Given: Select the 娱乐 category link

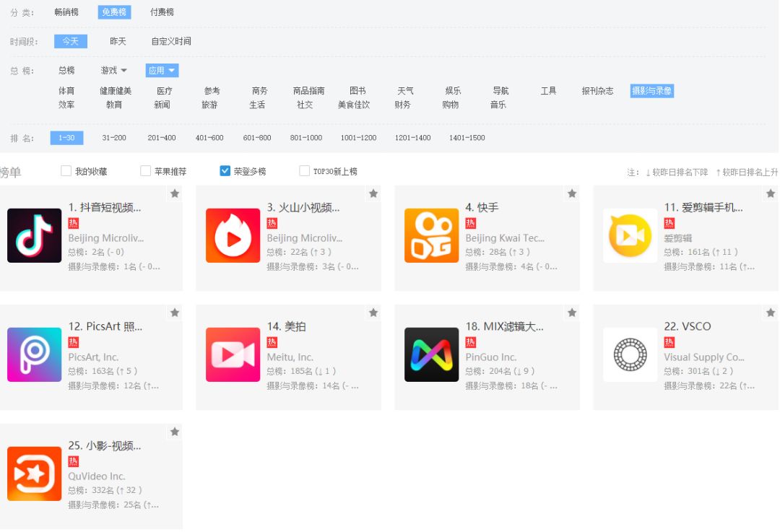Looking at the screenshot, I should [451, 90].
